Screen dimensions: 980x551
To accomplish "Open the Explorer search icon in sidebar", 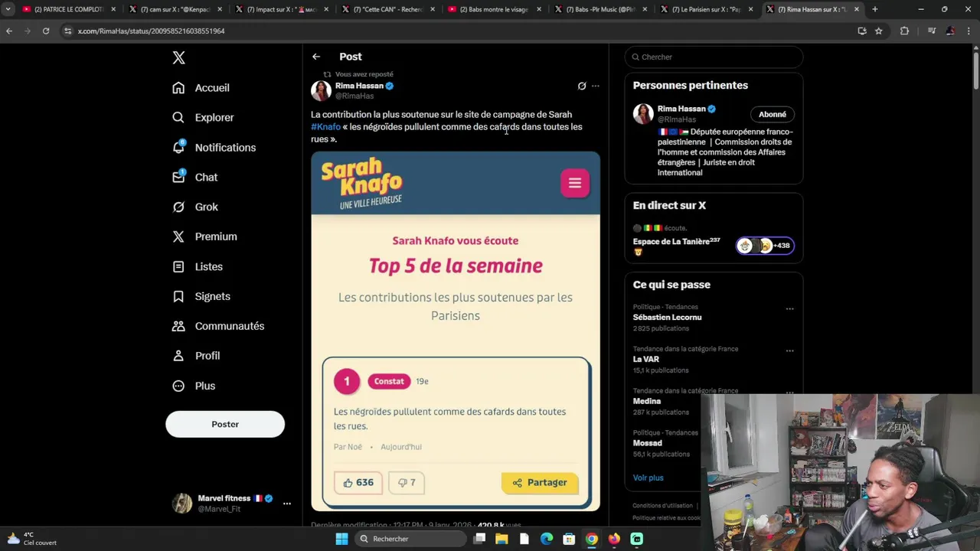I will coord(178,118).
